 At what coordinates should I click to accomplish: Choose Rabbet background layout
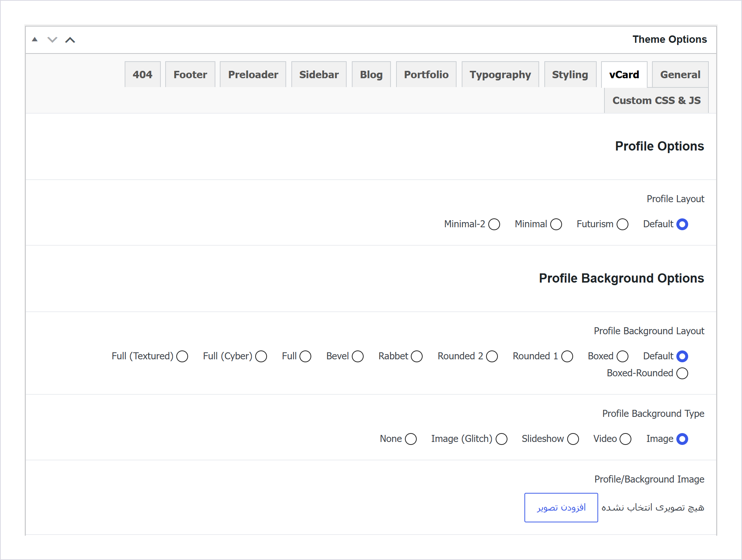(x=417, y=356)
